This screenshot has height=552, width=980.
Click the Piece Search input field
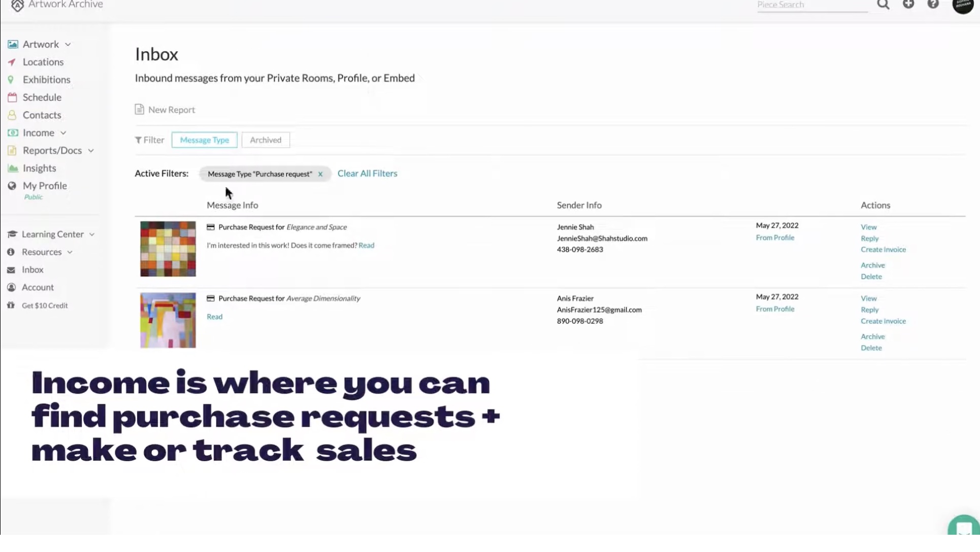coord(812,5)
